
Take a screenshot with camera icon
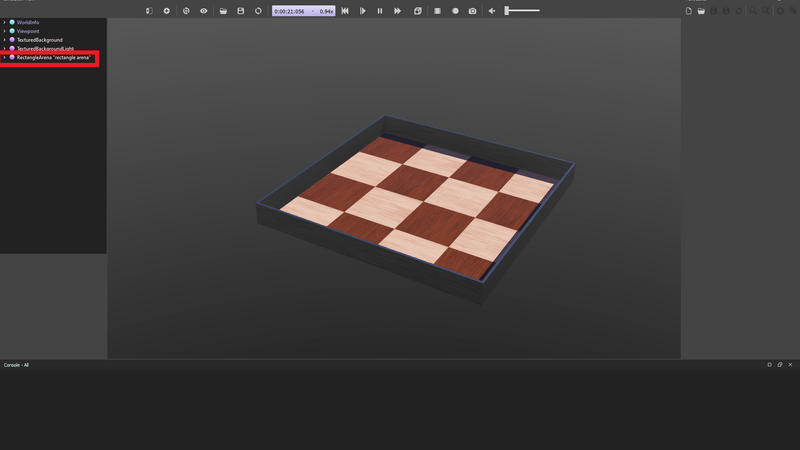coord(473,11)
